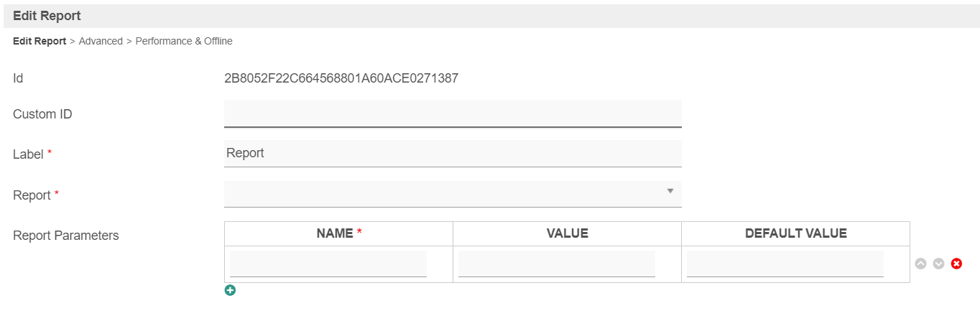Click the DEFAULT VALUE column header

pyautogui.click(x=795, y=233)
